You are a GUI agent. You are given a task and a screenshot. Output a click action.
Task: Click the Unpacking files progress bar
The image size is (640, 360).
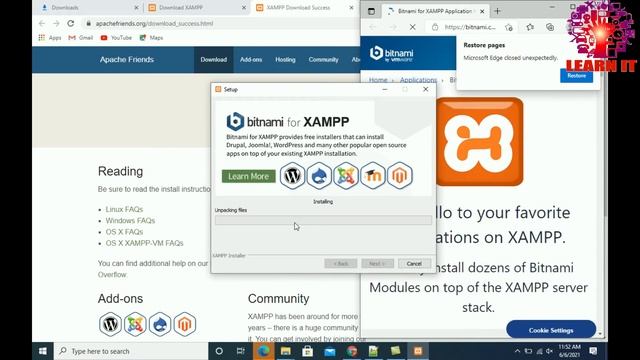[x=323, y=220]
